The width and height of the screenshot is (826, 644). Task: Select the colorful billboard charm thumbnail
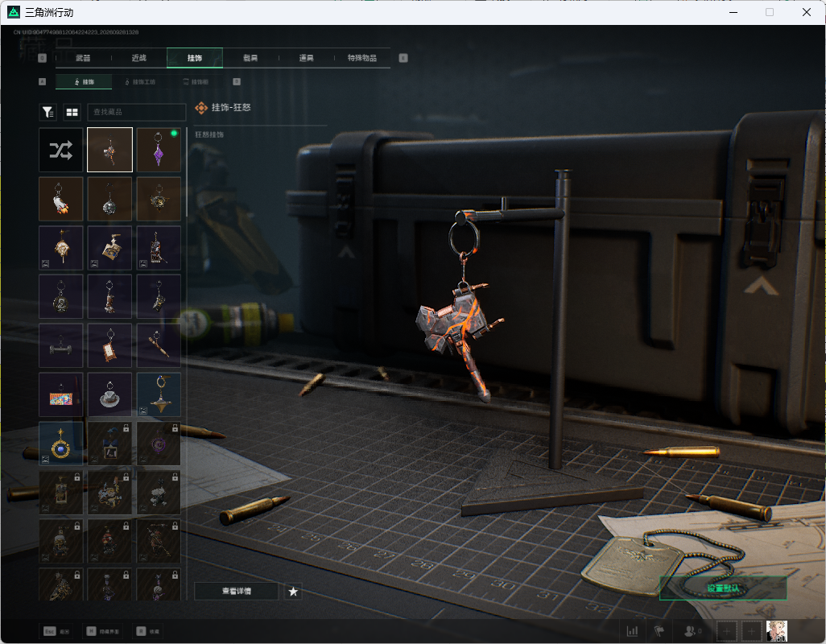[61, 395]
